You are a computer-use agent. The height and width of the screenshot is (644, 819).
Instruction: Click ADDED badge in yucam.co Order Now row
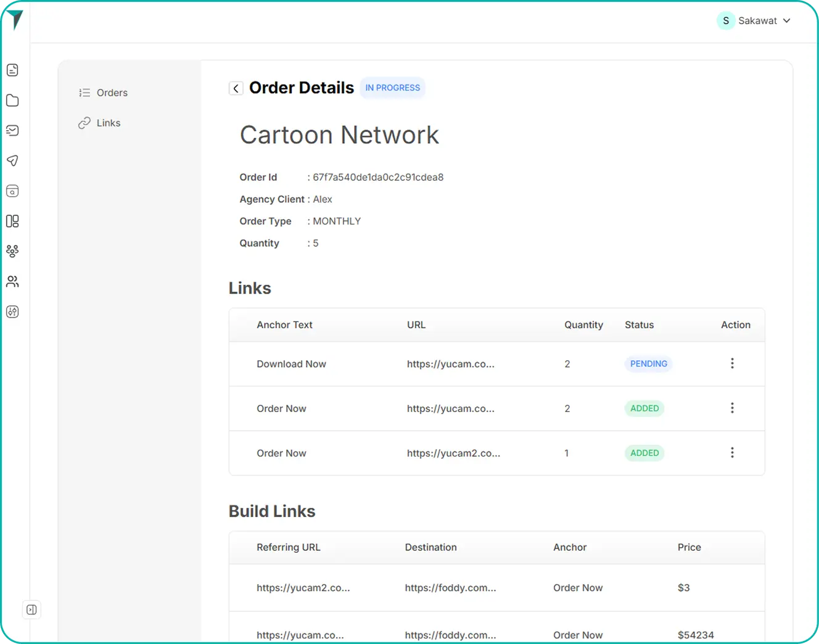pos(644,408)
